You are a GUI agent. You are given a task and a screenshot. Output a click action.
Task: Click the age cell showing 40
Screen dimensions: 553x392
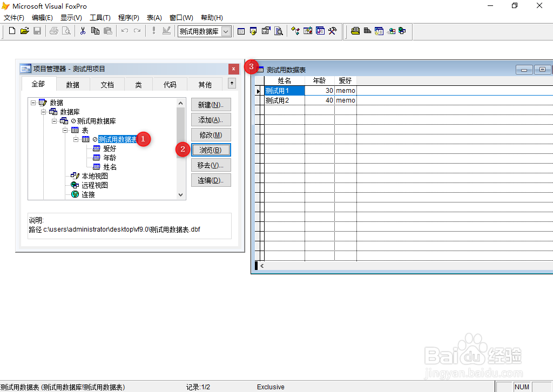(320, 100)
